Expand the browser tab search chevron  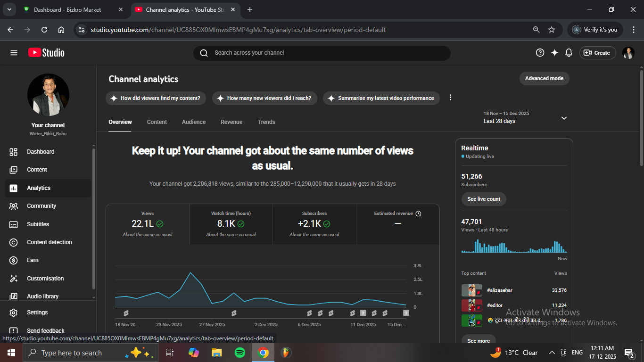click(x=9, y=9)
